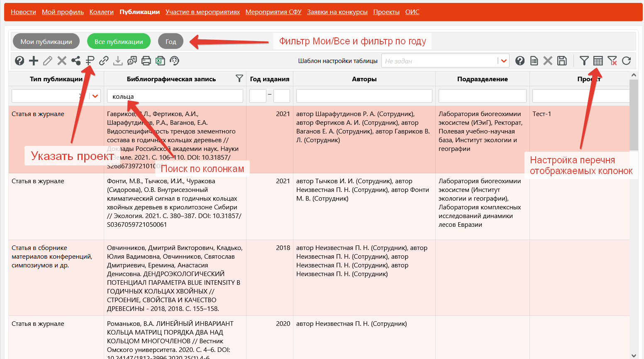Expand the table settings template dropdown
The image size is (644, 359).
[x=503, y=61]
